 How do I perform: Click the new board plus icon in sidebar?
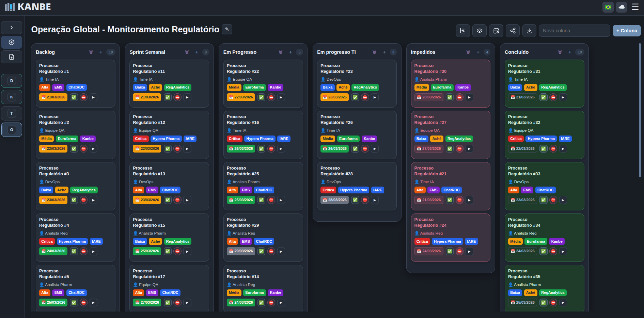[12, 42]
